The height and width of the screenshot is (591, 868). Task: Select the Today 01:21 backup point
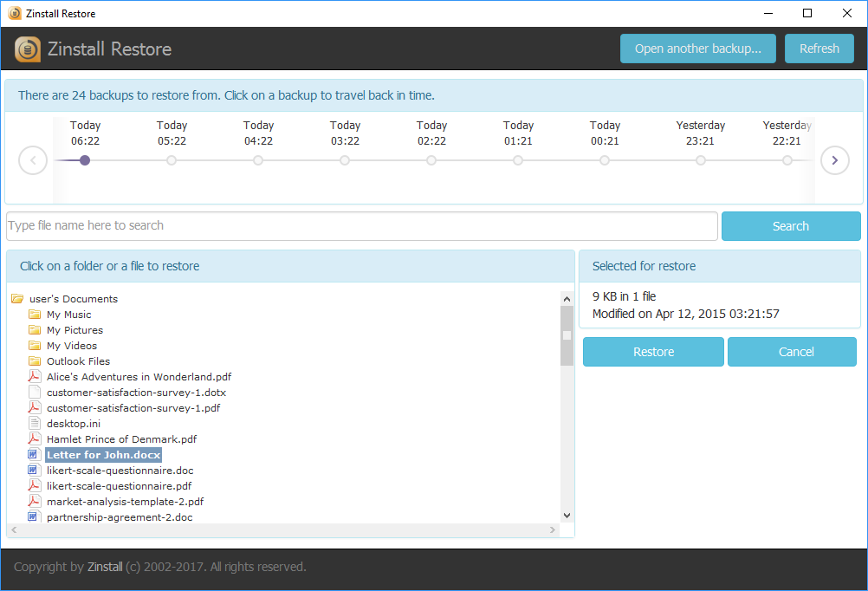[518, 160]
